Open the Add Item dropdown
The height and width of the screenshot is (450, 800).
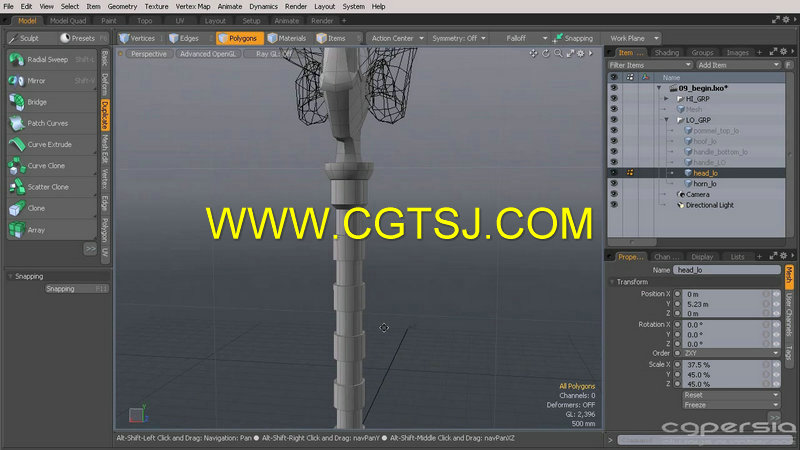738,65
